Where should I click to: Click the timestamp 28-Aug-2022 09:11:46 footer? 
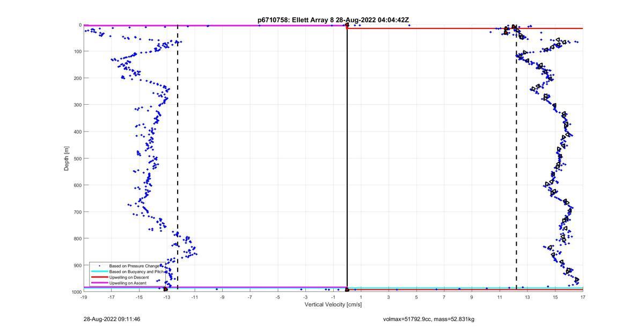click(112, 319)
